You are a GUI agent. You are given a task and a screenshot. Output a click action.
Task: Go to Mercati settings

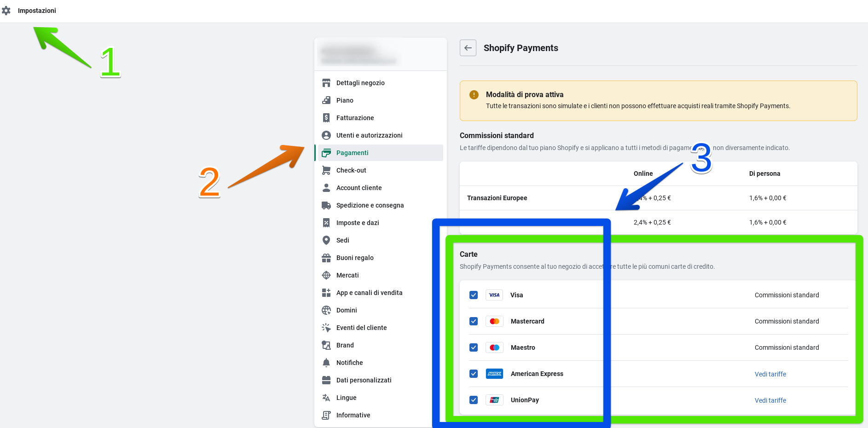click(380, 275)
